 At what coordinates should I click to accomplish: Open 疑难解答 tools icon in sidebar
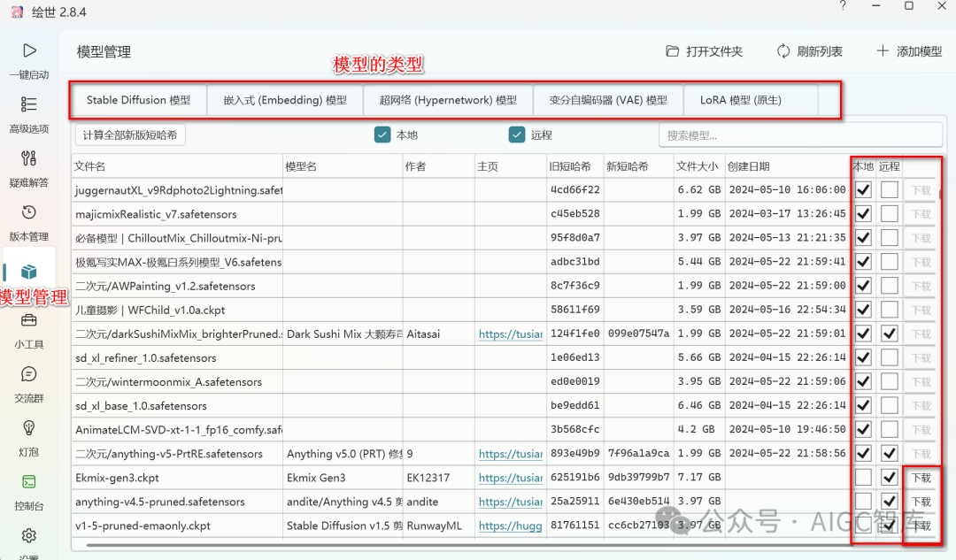[28, 158]
